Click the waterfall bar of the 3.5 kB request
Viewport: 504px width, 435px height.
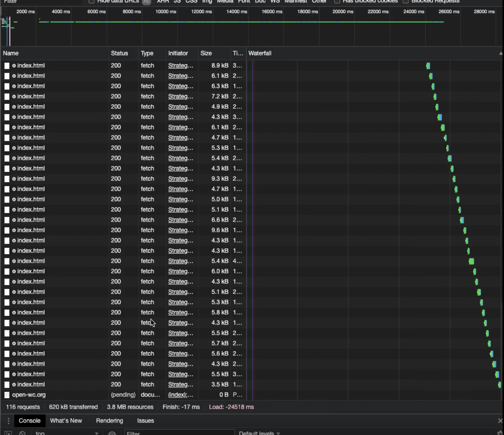(x=499, y=385)
